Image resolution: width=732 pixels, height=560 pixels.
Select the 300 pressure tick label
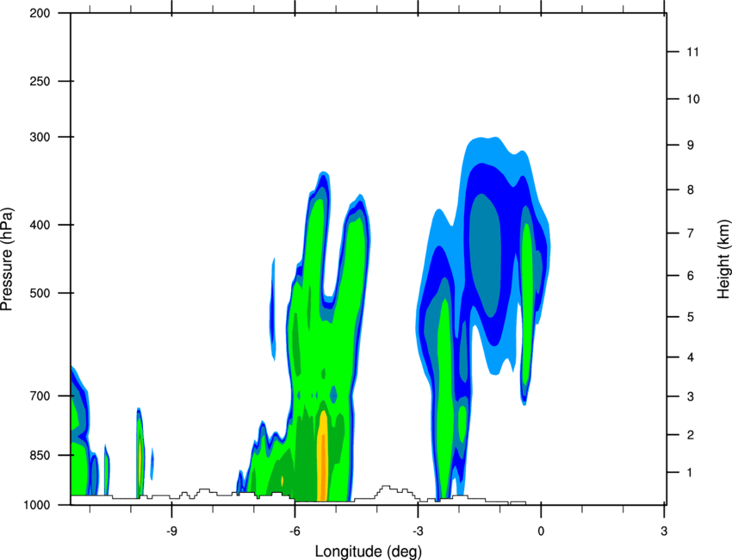coord(40,137)
